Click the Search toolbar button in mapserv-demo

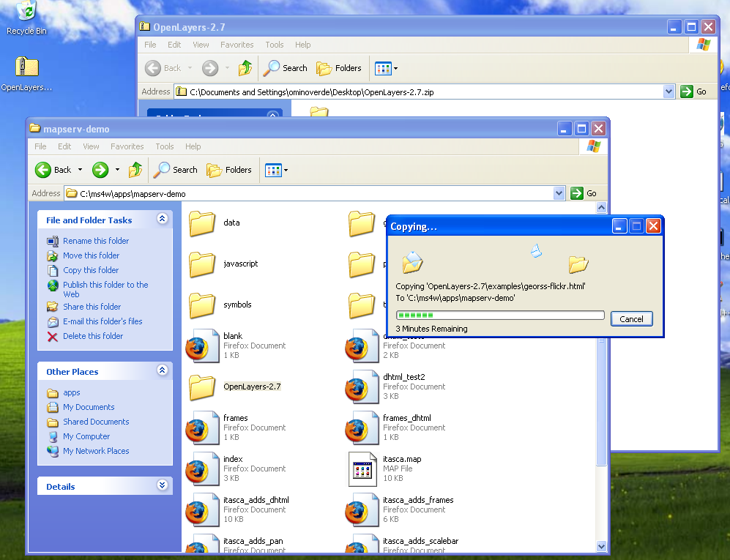[x=176, y=170]
